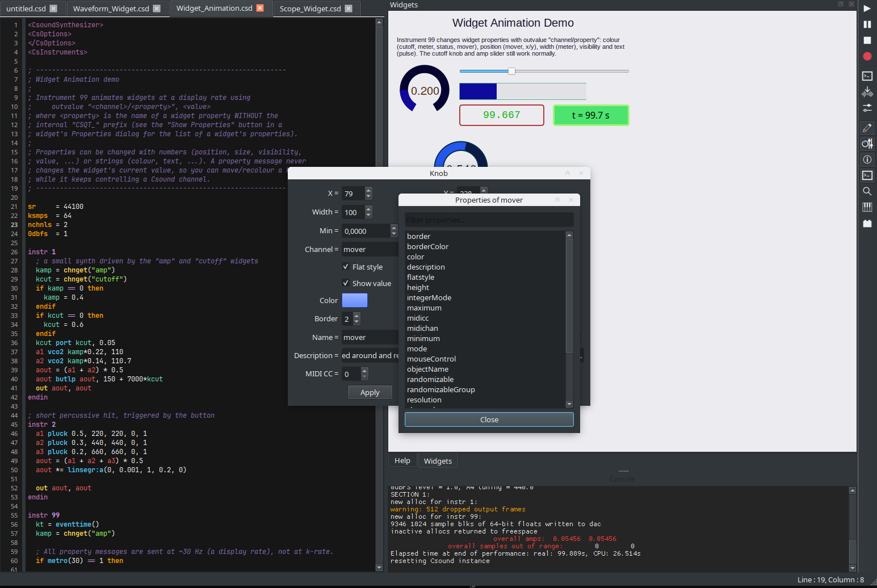Stop the running performance
The width and height of the screenshot is (877, 588).
(867, 40)
